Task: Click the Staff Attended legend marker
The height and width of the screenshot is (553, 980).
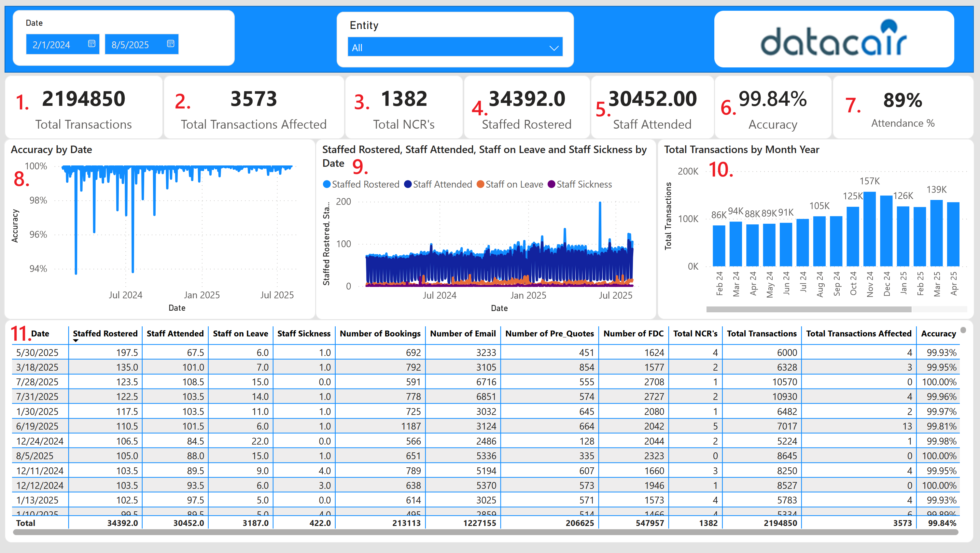Action: tap(407, 184)
